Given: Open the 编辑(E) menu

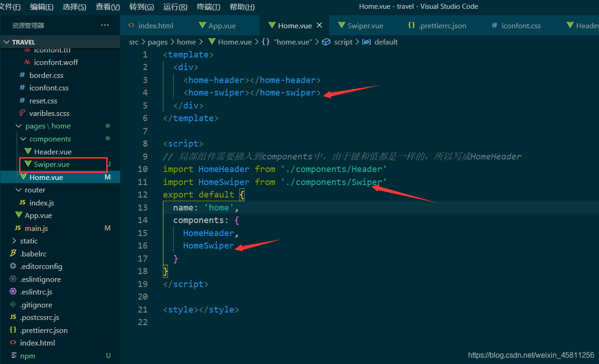Looking at the screenshot, I should click(42, 7).
